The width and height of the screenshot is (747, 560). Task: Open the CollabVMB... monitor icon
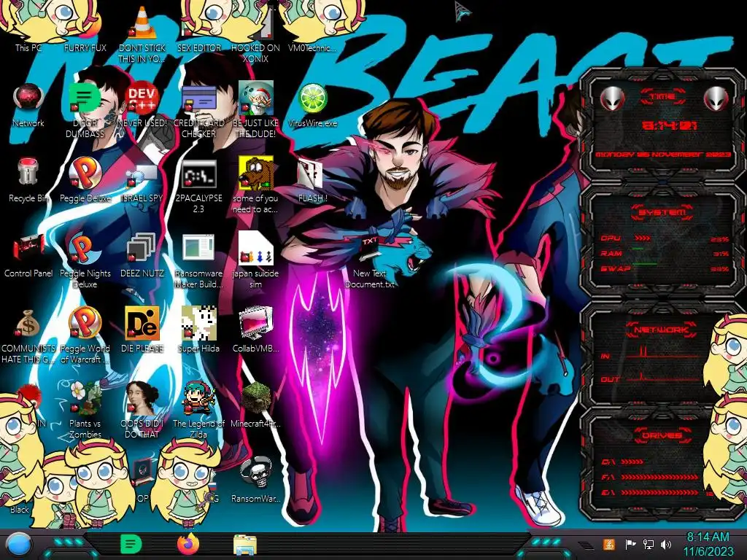[255, 330]
